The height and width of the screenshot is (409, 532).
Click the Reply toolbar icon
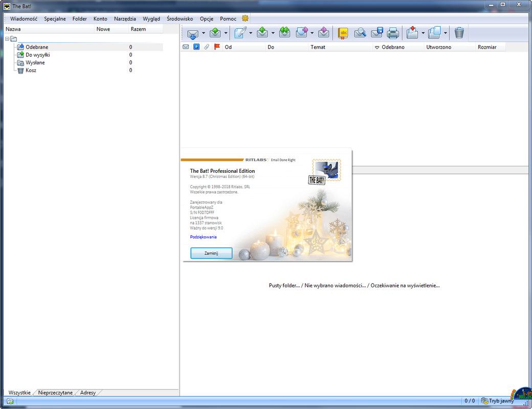coord(262,33)
